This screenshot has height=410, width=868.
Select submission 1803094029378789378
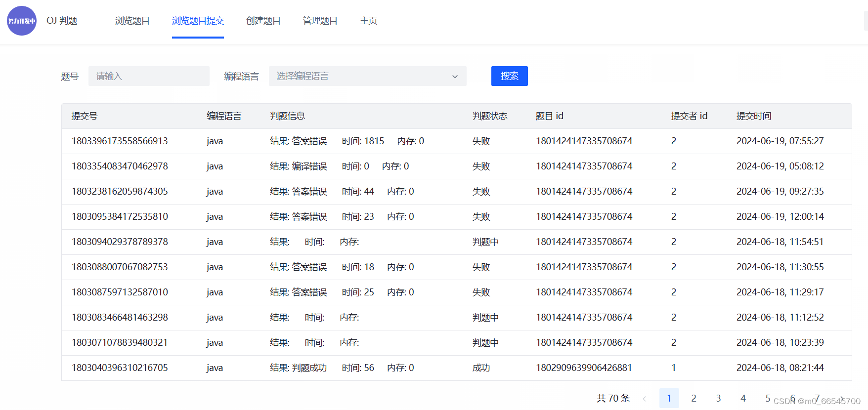click(x=120, y=242)
